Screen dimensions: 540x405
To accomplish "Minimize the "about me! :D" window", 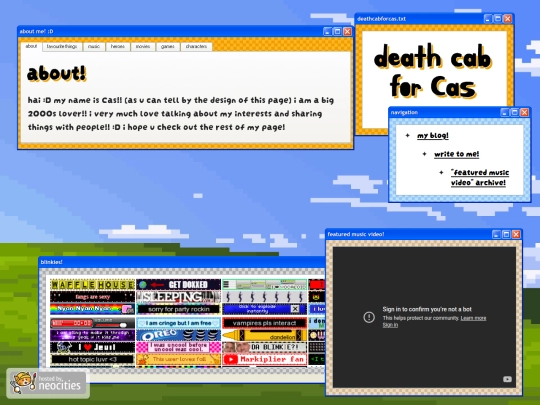I will point(328,31).
